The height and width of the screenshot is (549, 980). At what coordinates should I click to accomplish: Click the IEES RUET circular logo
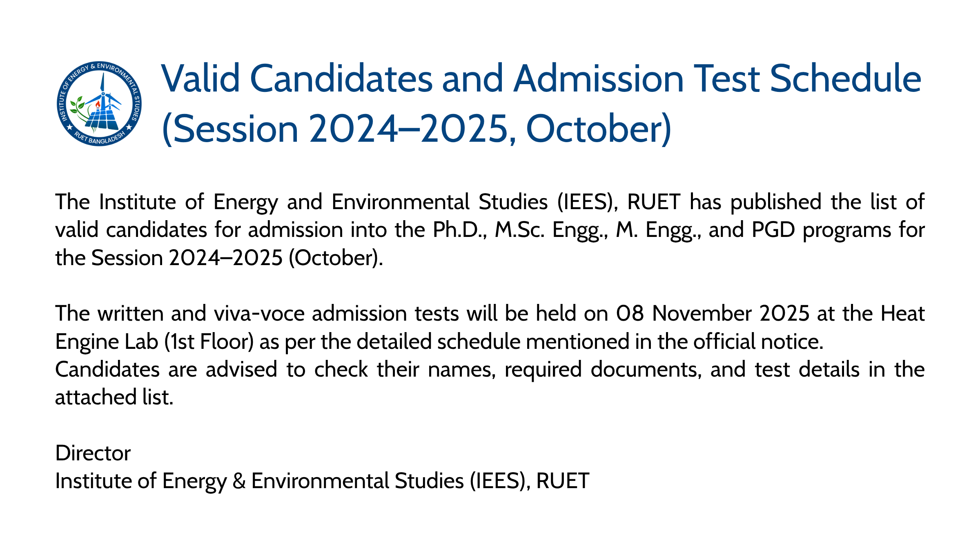click(99, 104)
